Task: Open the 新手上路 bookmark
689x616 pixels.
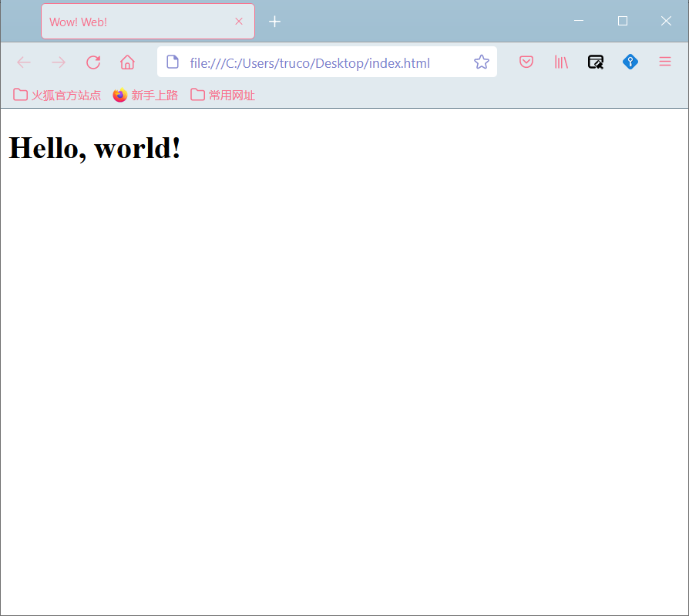Action: click(146, 95)
